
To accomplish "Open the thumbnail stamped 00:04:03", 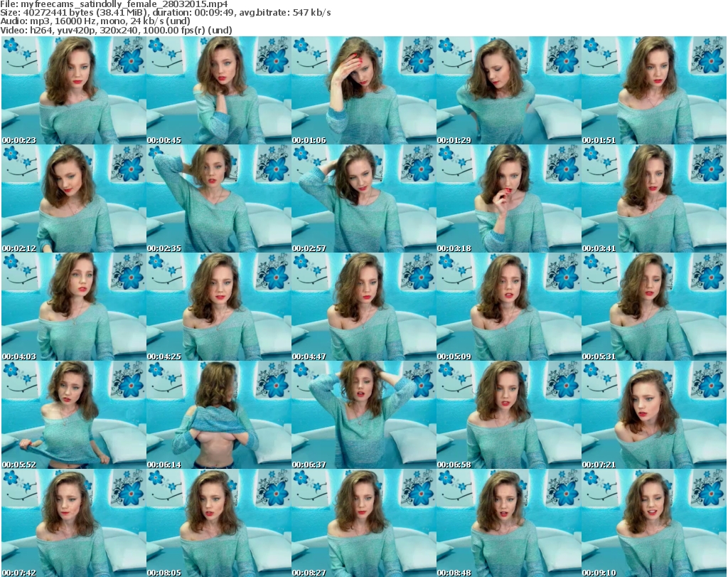I will [x=74, y=307].
